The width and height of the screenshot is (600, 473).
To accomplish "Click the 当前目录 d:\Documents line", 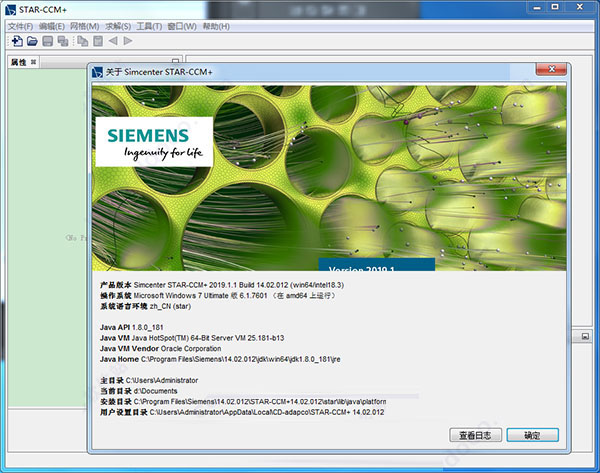I will pos(139,391).
